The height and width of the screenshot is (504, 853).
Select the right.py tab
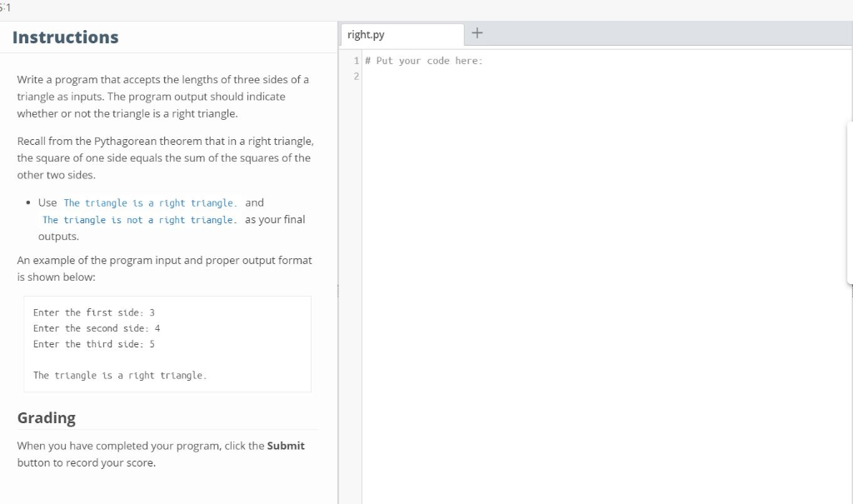pos(402,35)
